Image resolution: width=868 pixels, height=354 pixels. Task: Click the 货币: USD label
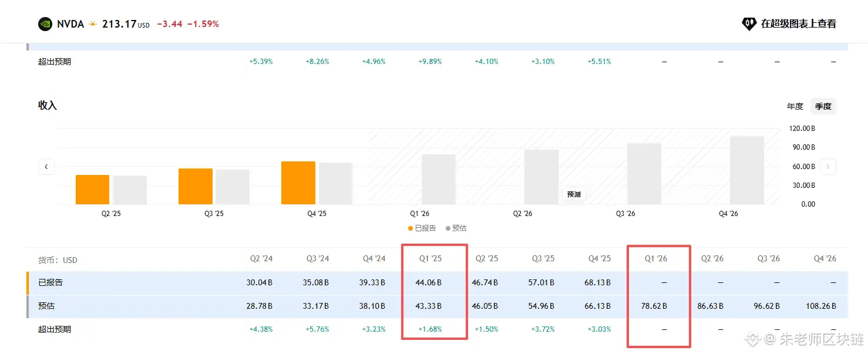pyautogui.click(x=58, y=259)
